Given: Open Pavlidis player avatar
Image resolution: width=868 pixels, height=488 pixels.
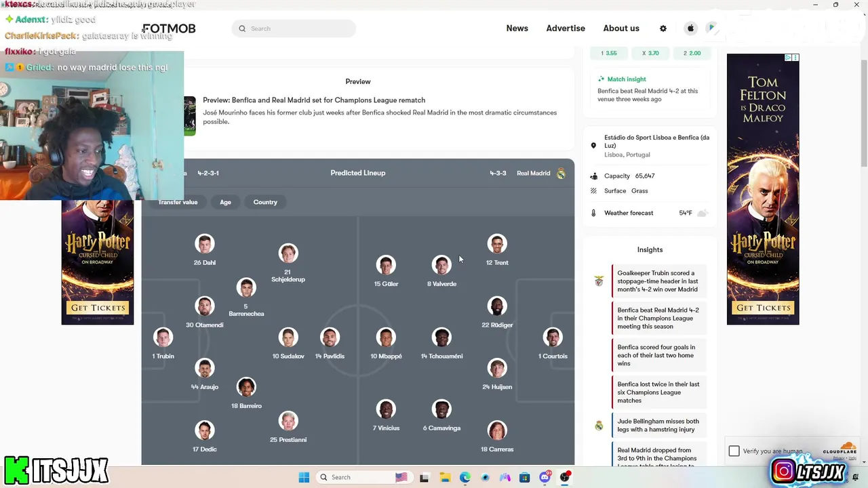Looking at the screenshot, I should tap(330, 338).
